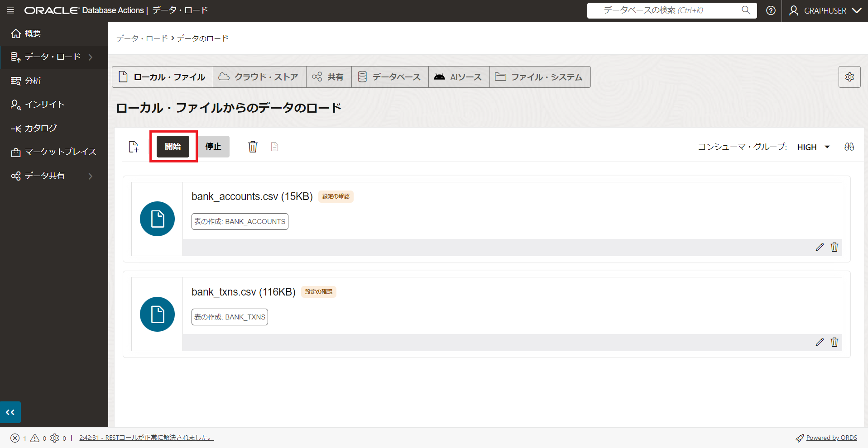Open the data loading job log icon
The image size is (868, 448).
pos(274,146)
